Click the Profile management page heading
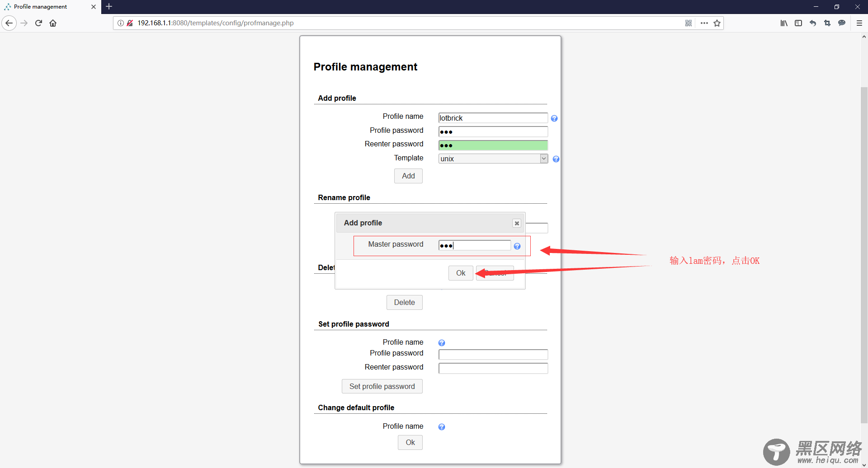This screenshot has height=468, width=868. click(365, 67)
